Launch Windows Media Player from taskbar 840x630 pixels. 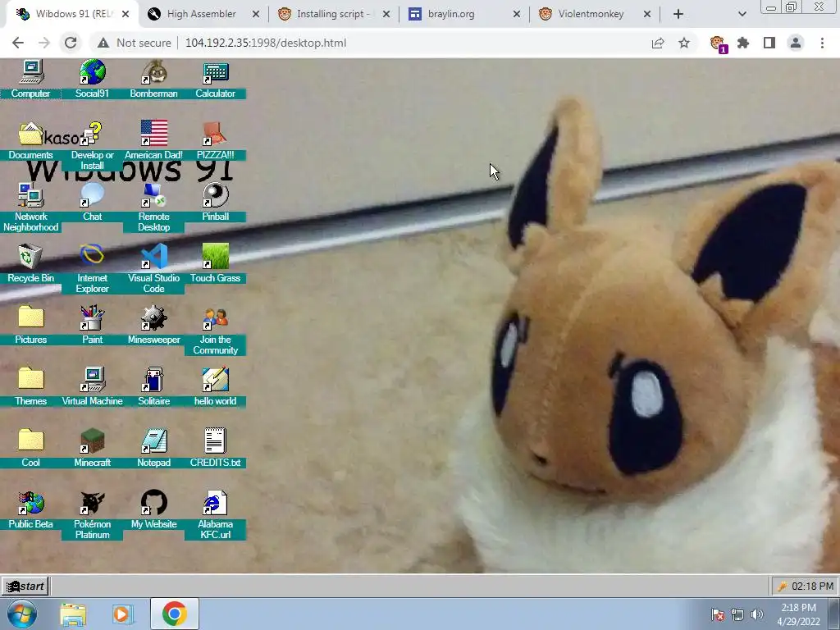122,614
